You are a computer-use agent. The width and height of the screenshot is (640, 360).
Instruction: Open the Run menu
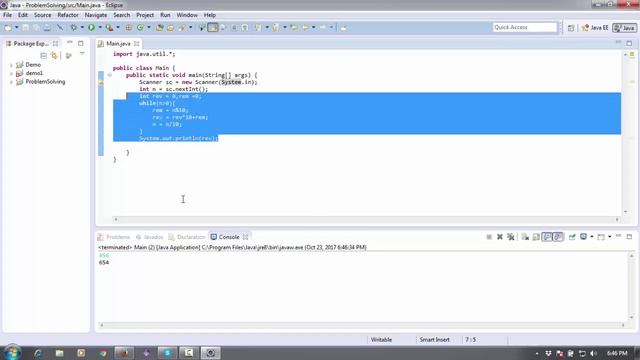click(165, 15)
